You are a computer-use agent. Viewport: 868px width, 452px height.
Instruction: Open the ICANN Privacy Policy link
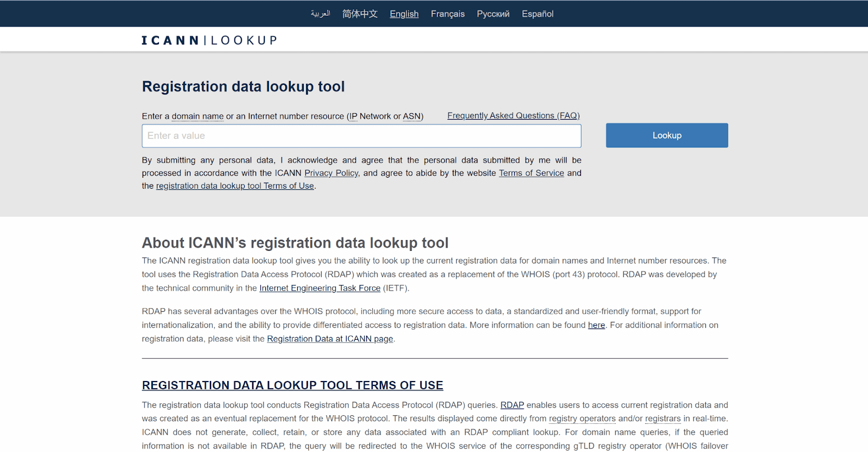pos(331,173)
